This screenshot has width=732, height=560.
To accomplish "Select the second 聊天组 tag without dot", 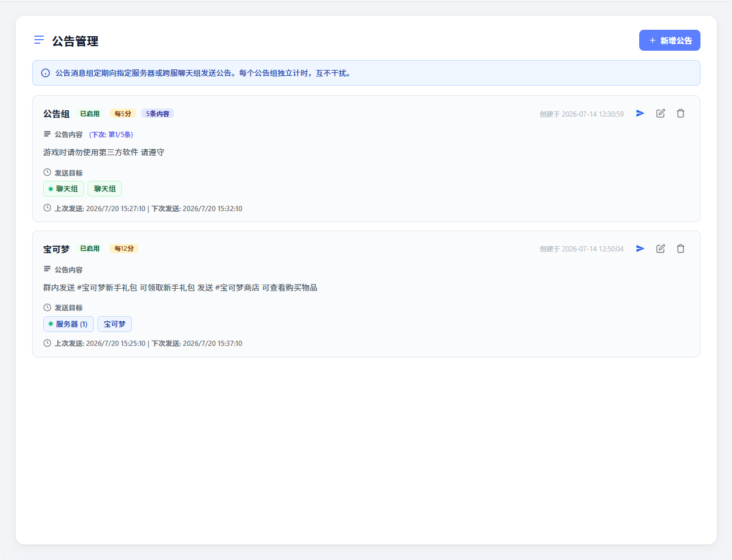I will click(x=105, y=189).
